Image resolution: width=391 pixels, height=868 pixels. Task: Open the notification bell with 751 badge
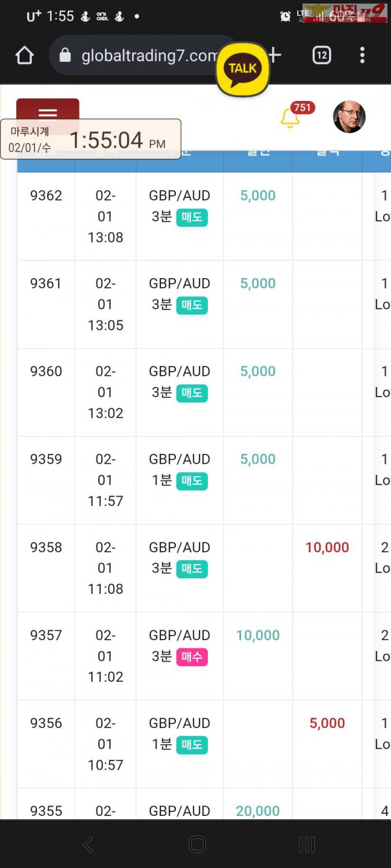[x=289, y=118]
